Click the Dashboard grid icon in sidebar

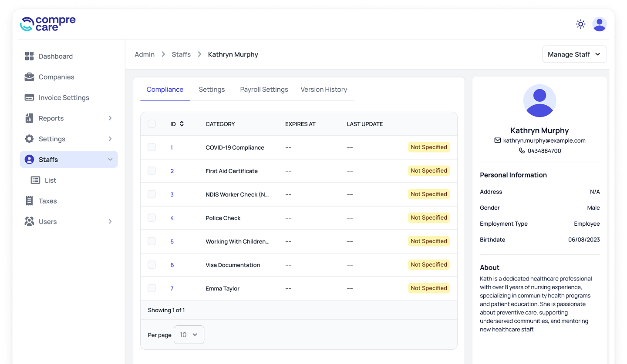point(29,56)
